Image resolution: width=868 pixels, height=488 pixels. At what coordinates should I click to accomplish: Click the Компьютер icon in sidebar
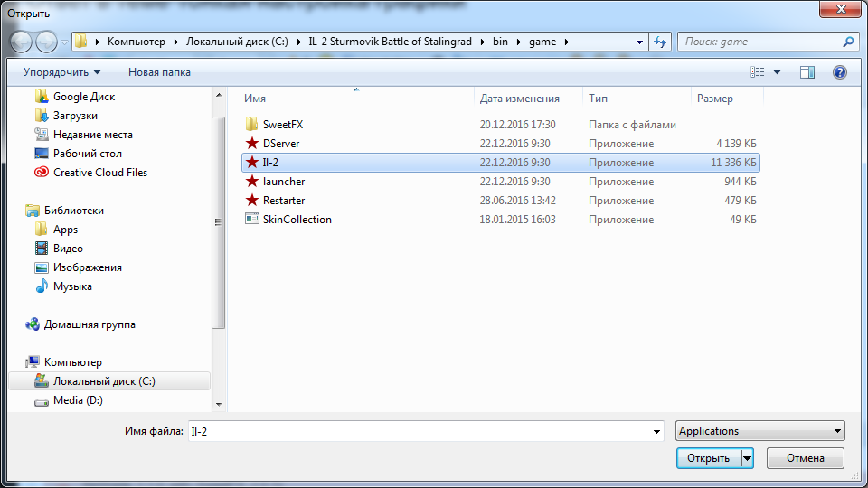pos(33,361)
